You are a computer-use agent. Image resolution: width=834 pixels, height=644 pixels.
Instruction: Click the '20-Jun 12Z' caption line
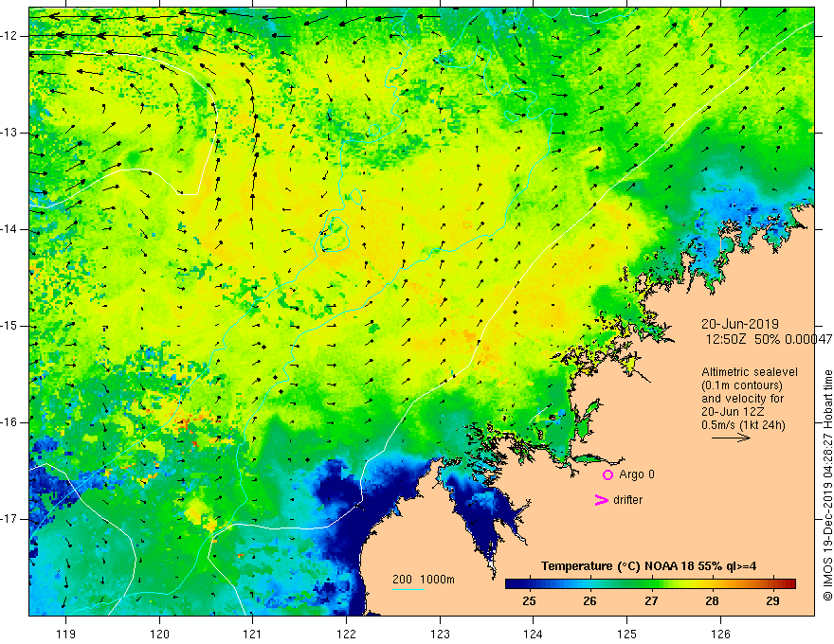733,412
